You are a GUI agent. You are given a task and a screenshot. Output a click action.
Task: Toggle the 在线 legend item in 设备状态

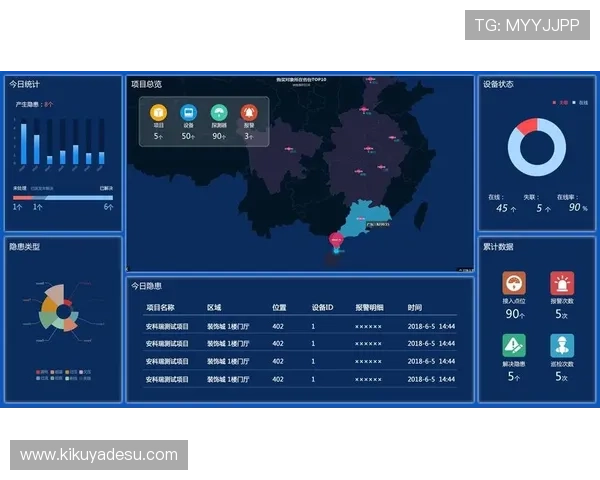point(576,102)
